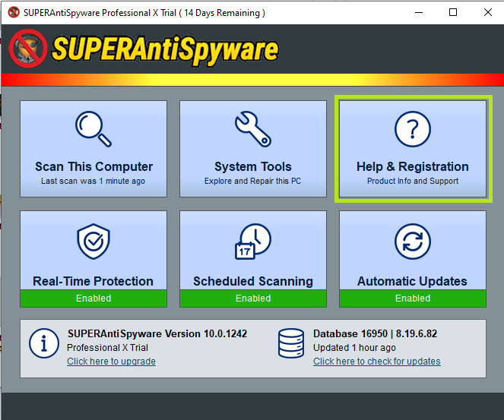
Task: Click the calendar clock scheduling icon
Action: [253, 242]
